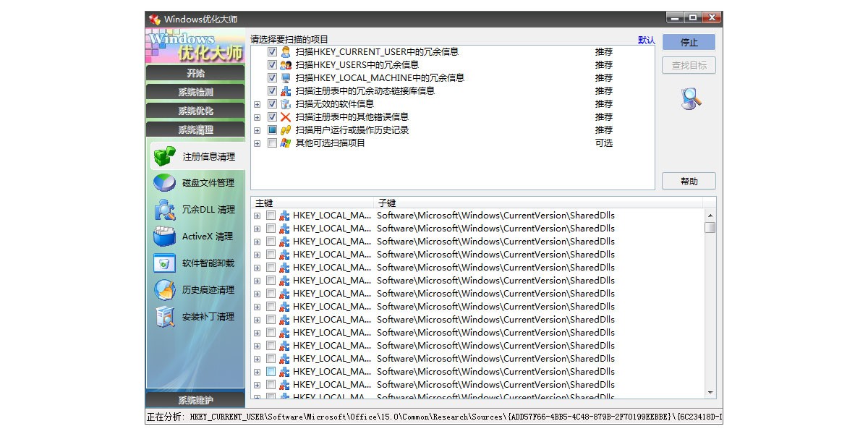Toggle 扫描注册表中的其他错误信息 checkbox

coord(272,117)
